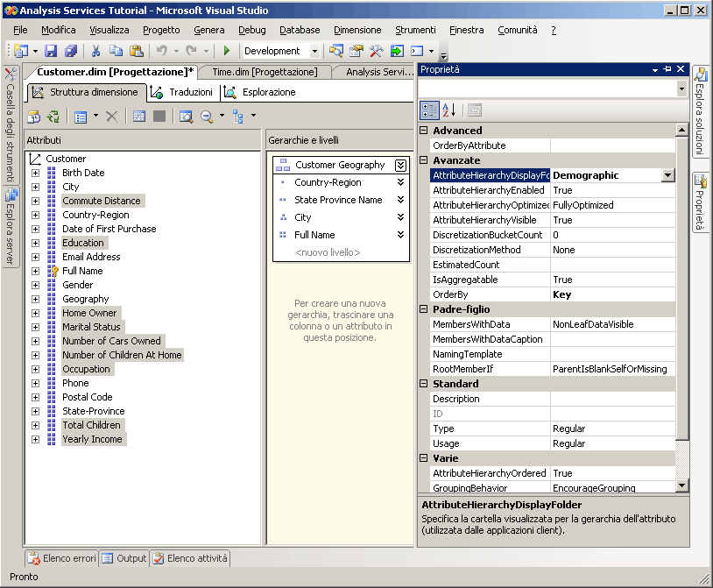713x588 pixels.
Task: Click the Cut scissors icon
Action: pyautogui.click(x=95, y=51)
